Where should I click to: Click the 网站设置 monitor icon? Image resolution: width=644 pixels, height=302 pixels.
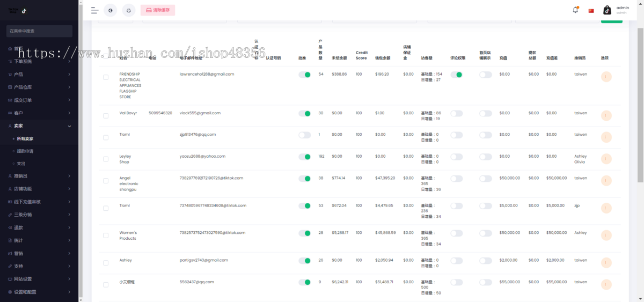(10, 279)
